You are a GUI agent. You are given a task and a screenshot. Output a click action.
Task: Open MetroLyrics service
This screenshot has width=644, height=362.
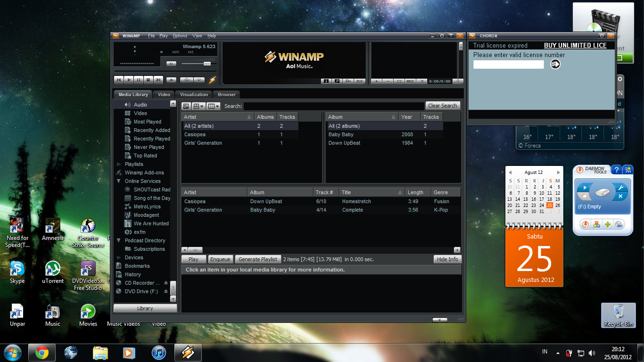pyautogui.click(x=147, y=207)
